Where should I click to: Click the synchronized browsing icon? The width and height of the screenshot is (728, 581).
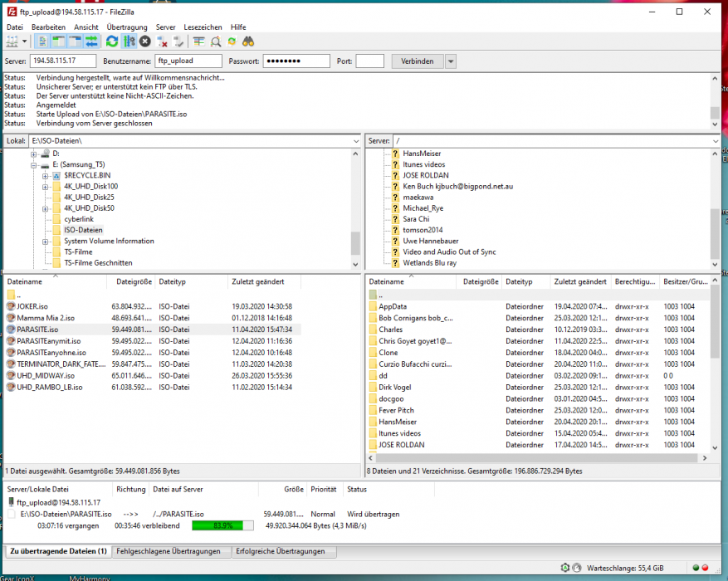point(232,41)
